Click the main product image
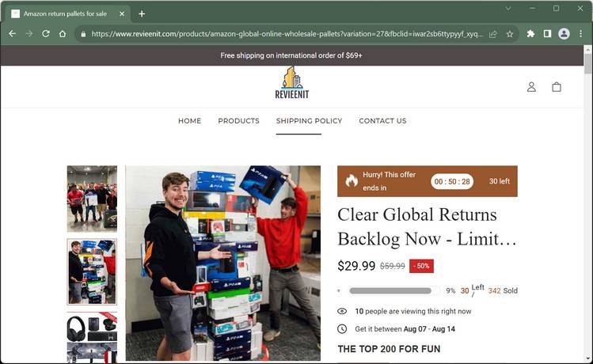The width and height of the screenshot is (593, 364). pyautogui.click(x=222, y=263)
